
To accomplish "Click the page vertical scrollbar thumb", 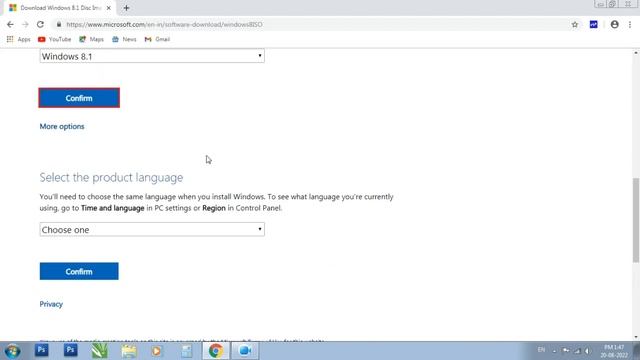I will pyautogui.click(x=636, y=220).
